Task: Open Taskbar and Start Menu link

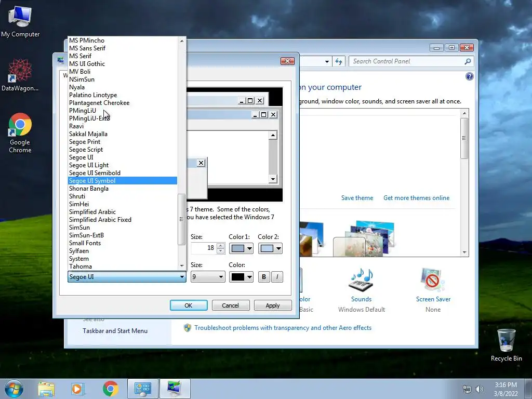Action: (115, 331)
